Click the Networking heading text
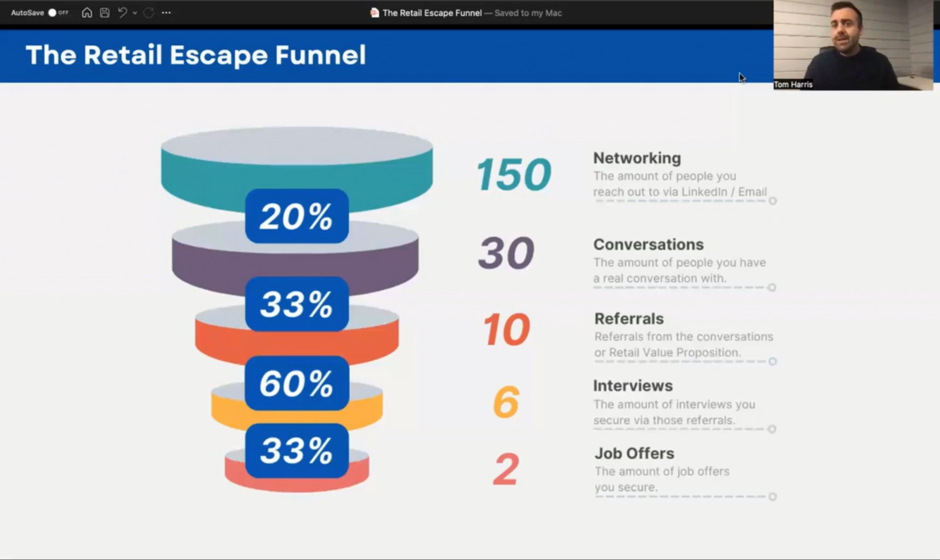The image size is (940, 560). tap(637, 158)
